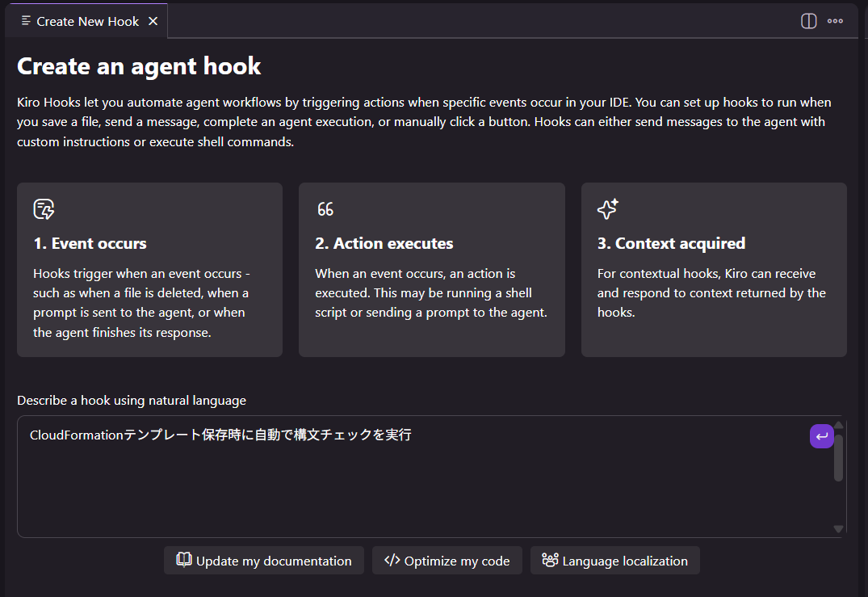Click the Update my documentation button
Image resolution: width=868 pixels, height=597 pixels.
tap(264, 560)
